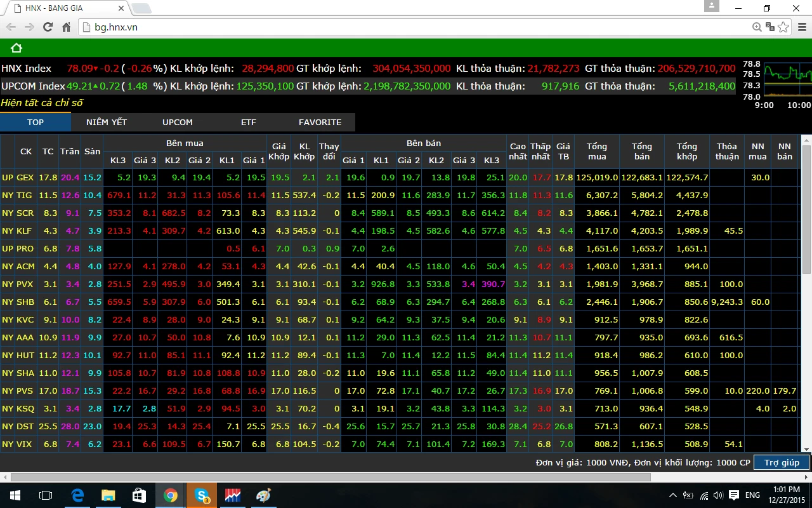
Task: Open the Chrome user profile button
Action: [712, 6]
